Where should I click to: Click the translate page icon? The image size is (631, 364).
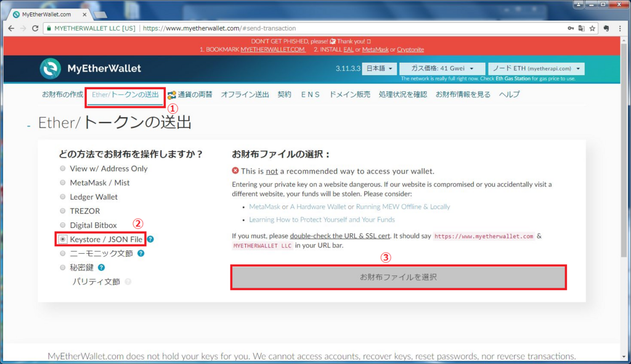(x=582, y=28)
